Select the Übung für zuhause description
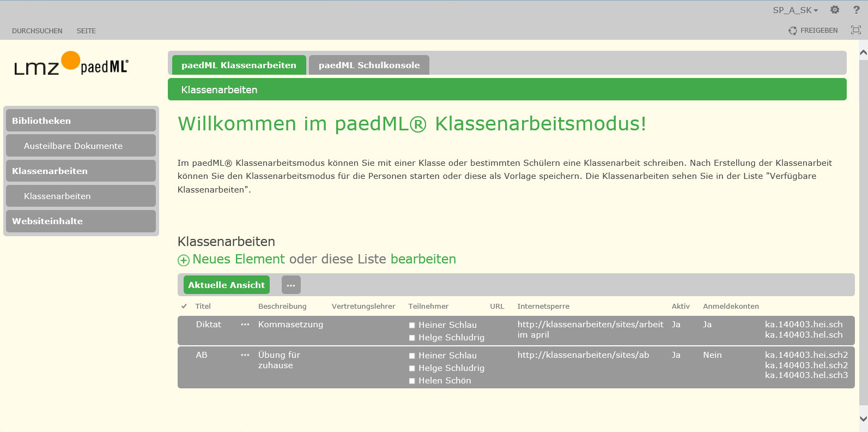This screenshot has width=868, height=432. pyautogui.click(x=279, y=360)
